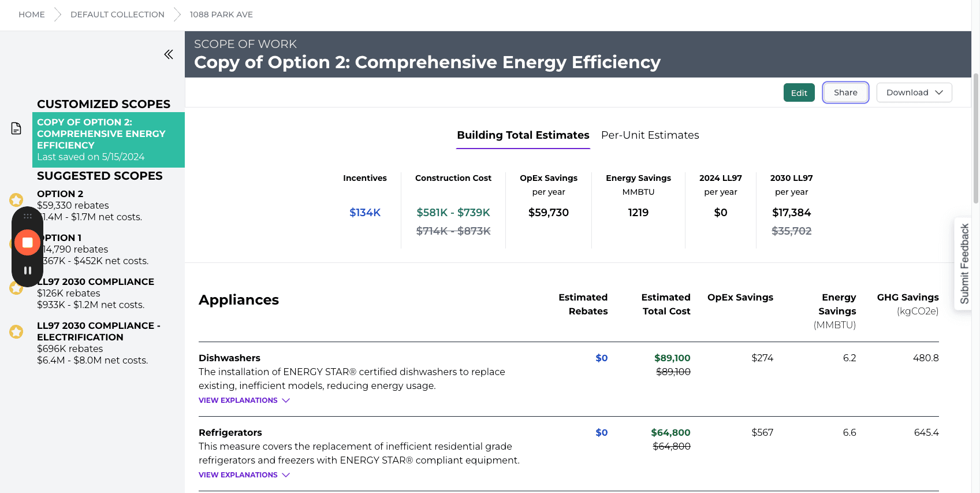Screen dimensions: 980x493
Task: Expand View Explanations under Dishwashers
Action: click(244, 400)
